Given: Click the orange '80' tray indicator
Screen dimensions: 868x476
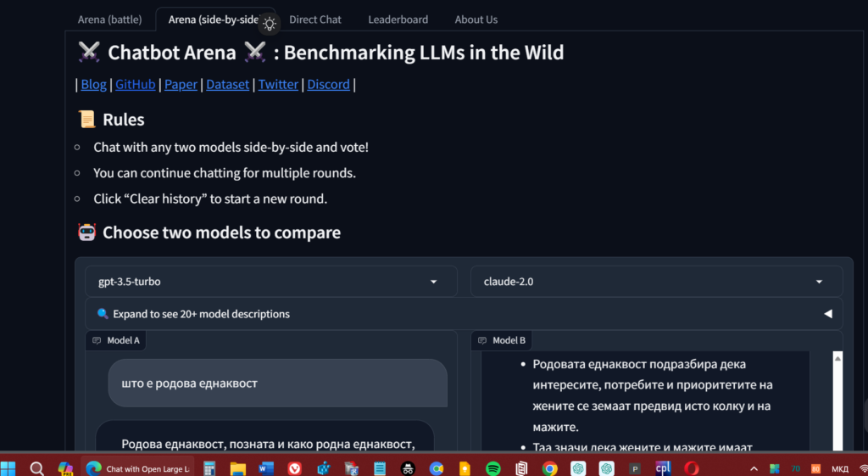Looking at the screenshot, I should [815, 469].
